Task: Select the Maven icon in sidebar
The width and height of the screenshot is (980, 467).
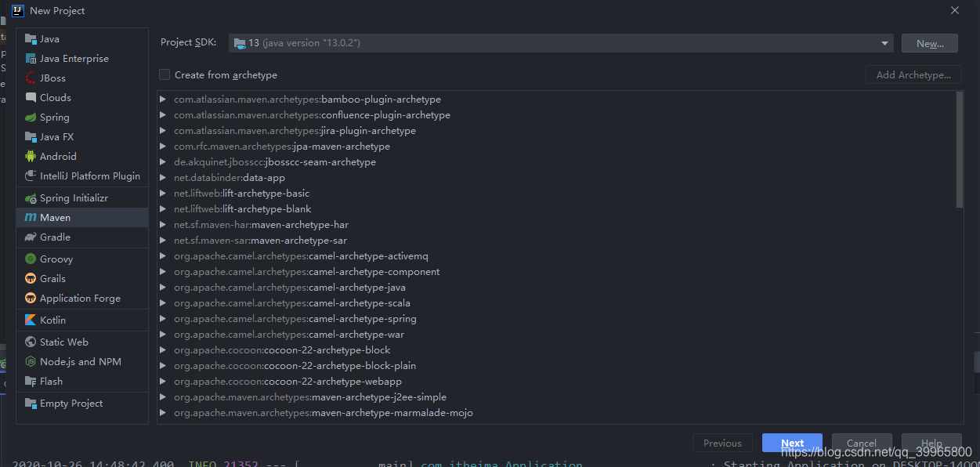Action: (31, 218)
